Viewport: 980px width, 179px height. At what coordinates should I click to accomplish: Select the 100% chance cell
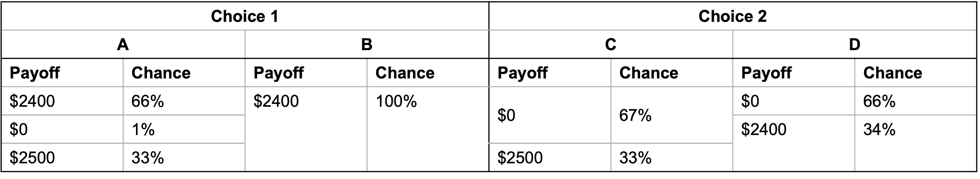coord(396,101)
